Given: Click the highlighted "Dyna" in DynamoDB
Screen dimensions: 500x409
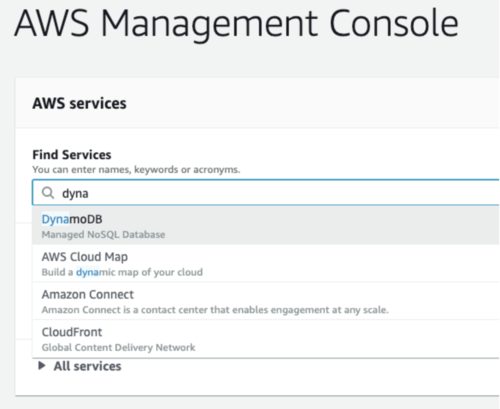Looking at the screenshot, I should [55, 219].
